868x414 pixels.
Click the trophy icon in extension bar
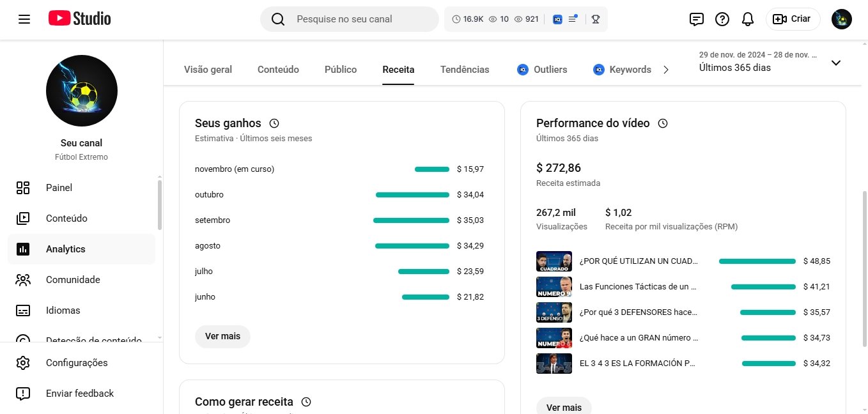(x=595, y=19)
